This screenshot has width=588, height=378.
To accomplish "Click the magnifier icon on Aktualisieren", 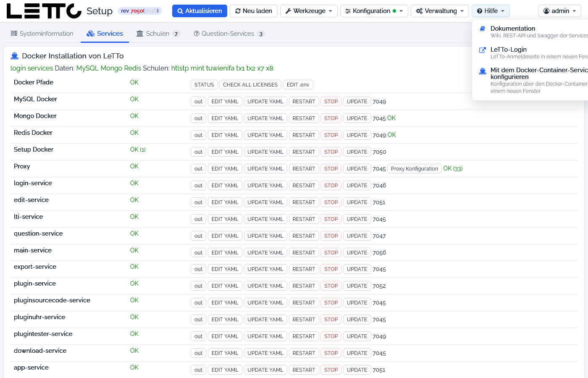I will tap(180, 11).
